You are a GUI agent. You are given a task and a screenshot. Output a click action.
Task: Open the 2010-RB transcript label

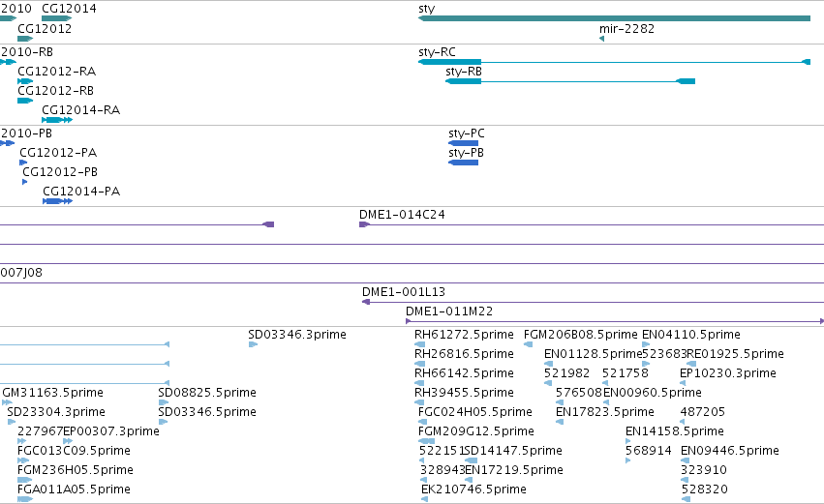[26, 52]
